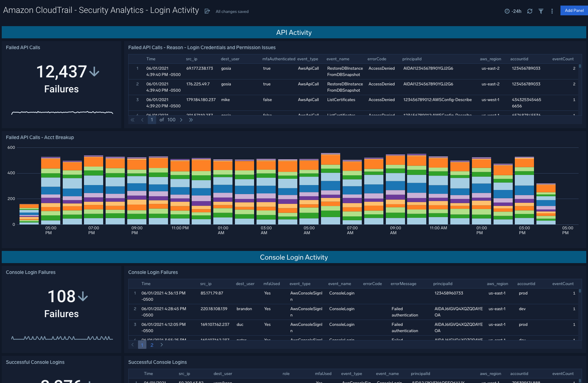The image size is (588, 383).
Task: Click the 12,437 Failures count
Action: click(62, 72)
